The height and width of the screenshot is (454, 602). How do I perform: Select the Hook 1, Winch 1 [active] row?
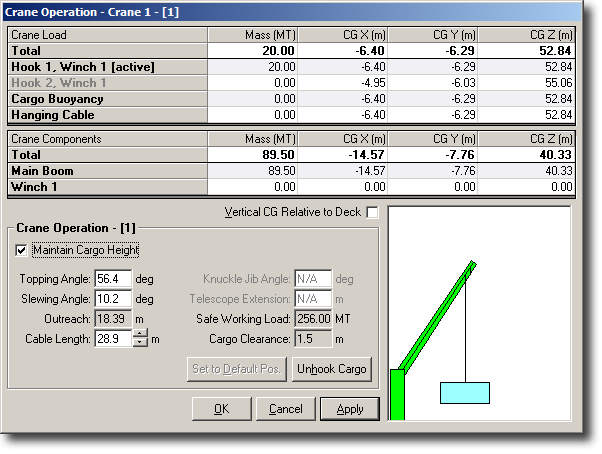291,67
